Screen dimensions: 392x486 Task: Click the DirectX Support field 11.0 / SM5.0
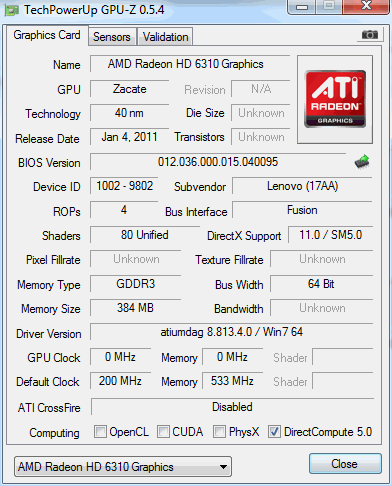point(330,235)
